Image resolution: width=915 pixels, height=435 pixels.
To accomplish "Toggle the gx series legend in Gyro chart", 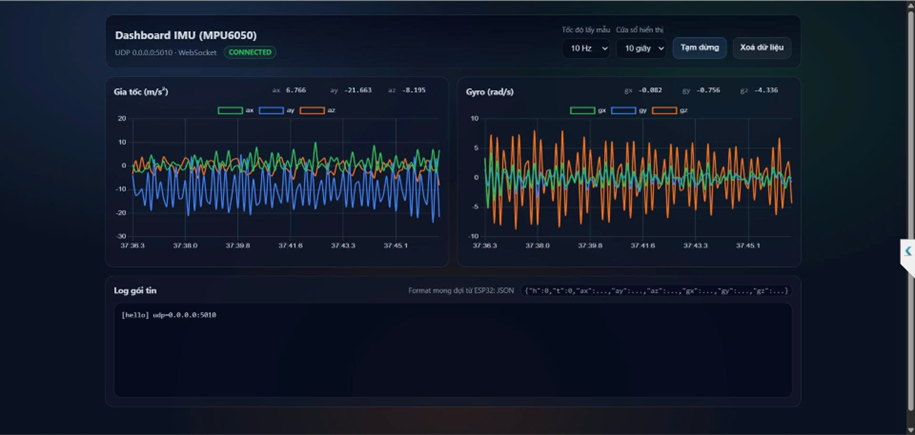I will 588,110.
